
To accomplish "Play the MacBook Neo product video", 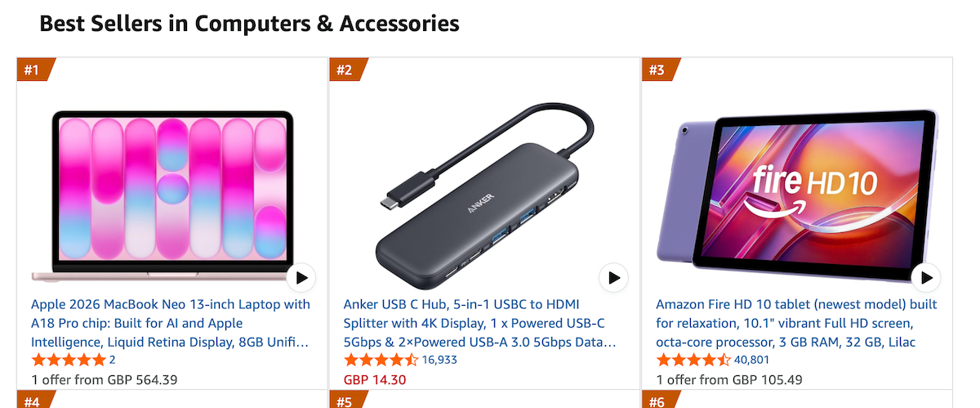I will 301,278.
